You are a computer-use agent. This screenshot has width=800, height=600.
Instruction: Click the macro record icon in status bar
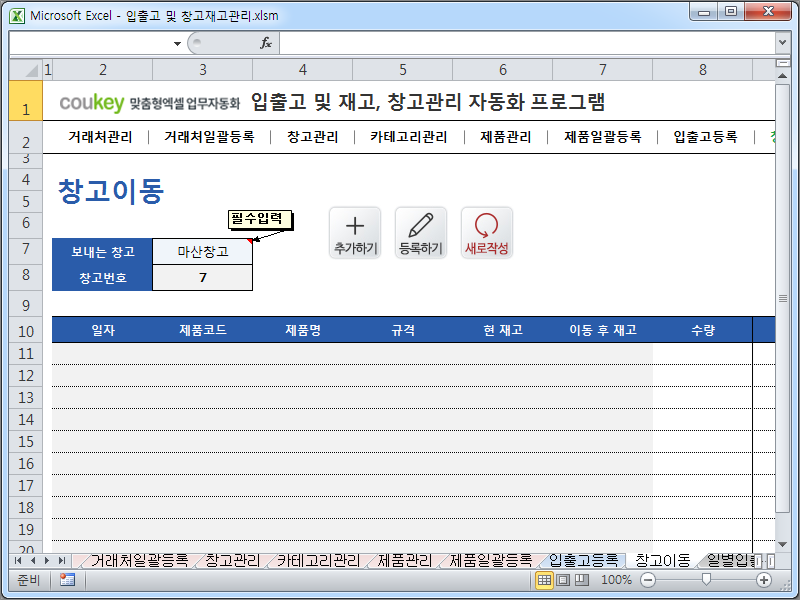[67, 580]
